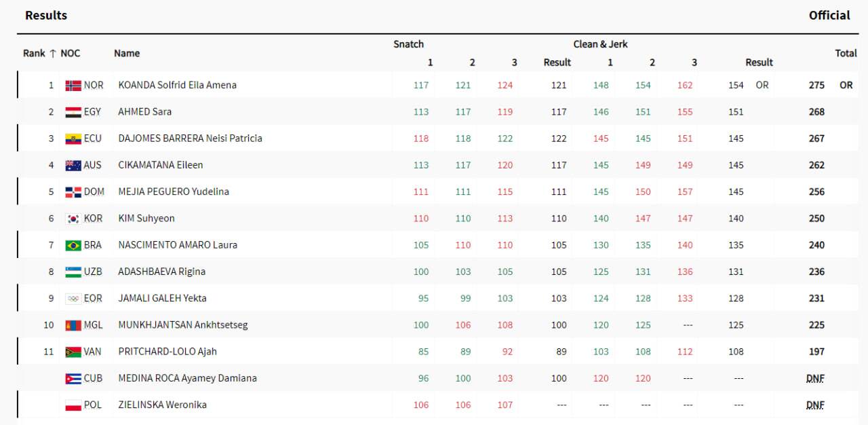868x425 pixels.
Task: Click the NOC column header
Action: coord(70,53)
